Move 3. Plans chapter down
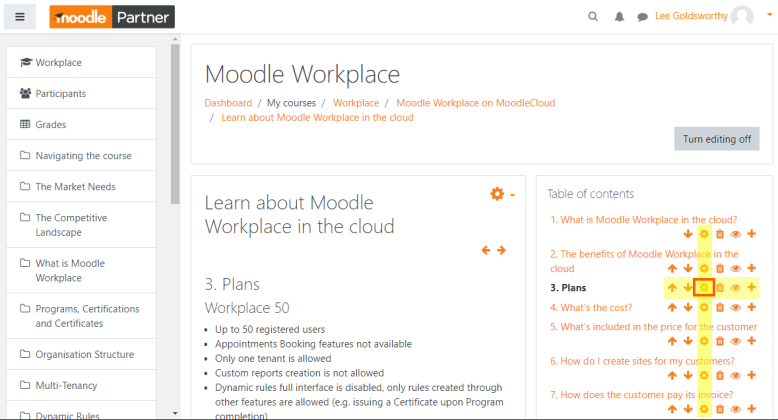Viewport: 778px width, 420px height. (x=688, y=287)
